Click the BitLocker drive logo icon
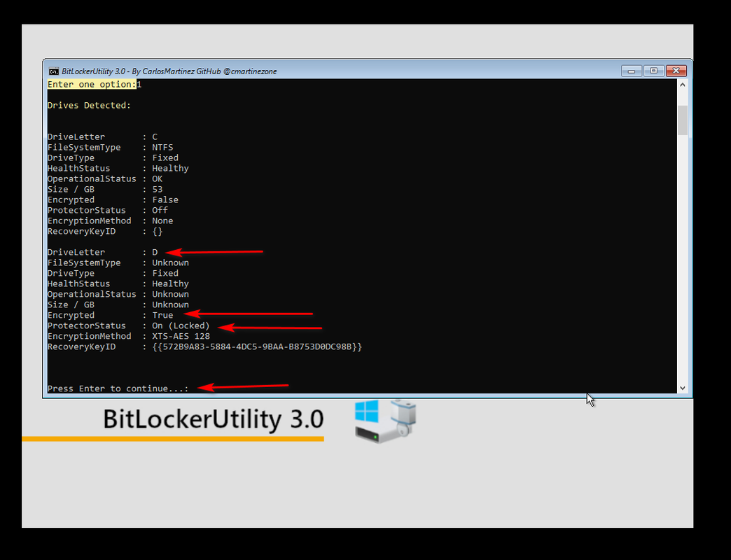 click(x=385, y=421)
